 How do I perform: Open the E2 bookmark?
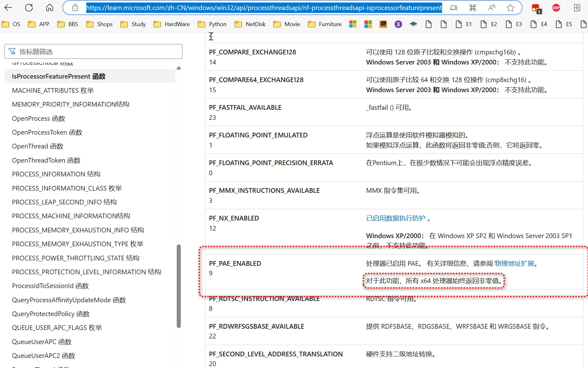click(489, 24)
